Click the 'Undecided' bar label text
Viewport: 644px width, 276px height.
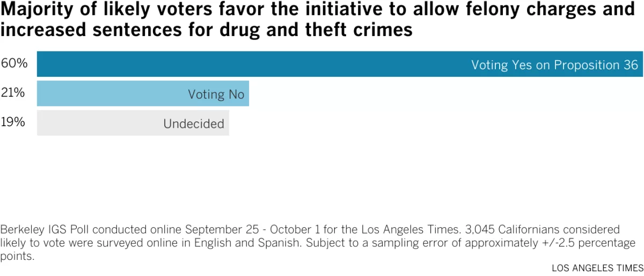(194, 124)
